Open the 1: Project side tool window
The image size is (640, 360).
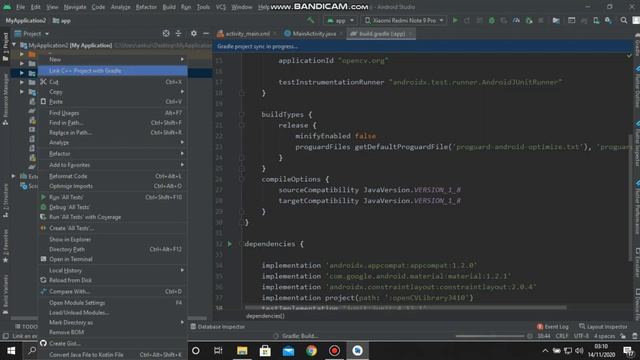(5, 47)
